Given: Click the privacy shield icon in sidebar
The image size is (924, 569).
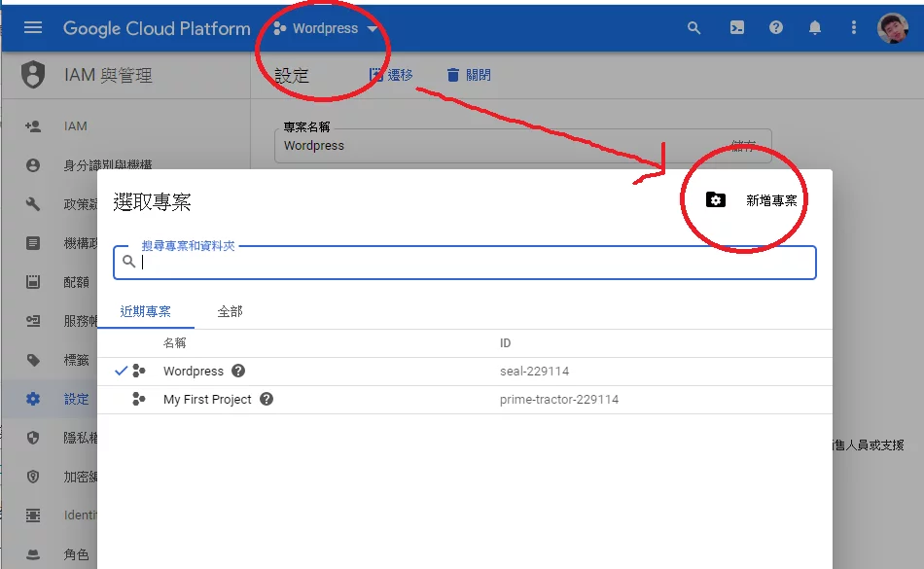Looking at the screenshot, I should coord(33,438).
